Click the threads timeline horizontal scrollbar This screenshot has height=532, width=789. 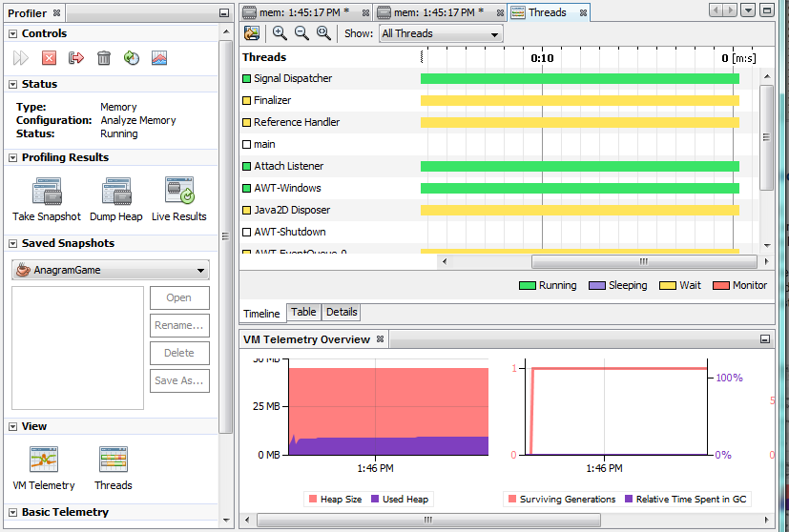click(x=643, y=261)
